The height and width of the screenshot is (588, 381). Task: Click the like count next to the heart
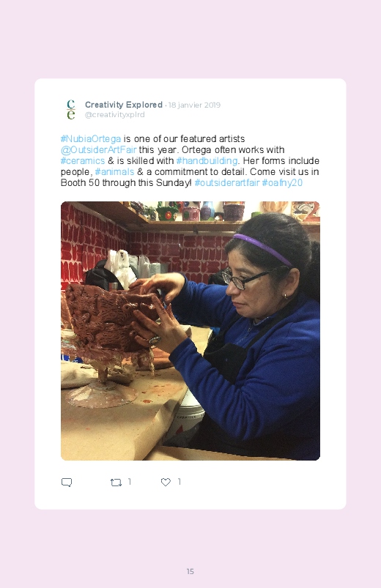coord(180,482)
